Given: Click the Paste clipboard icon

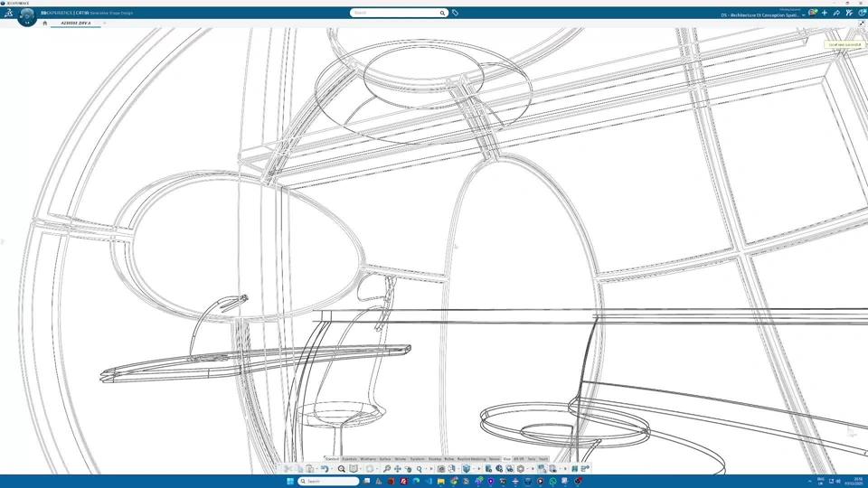Looking at the screenshot, I should click(309, 469).
